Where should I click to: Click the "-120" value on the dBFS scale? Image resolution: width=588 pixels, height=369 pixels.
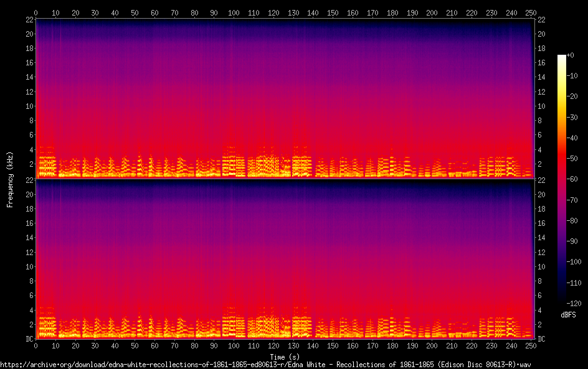pos(574,304)
